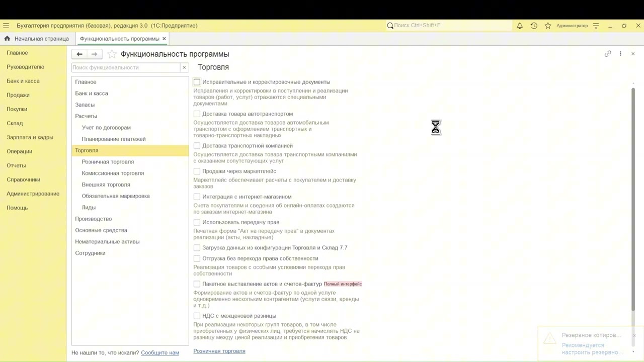The height and width of the screenshot is (362, 644).
Task: Select Банк и касса in functionality list
Action: click(130, 94)
